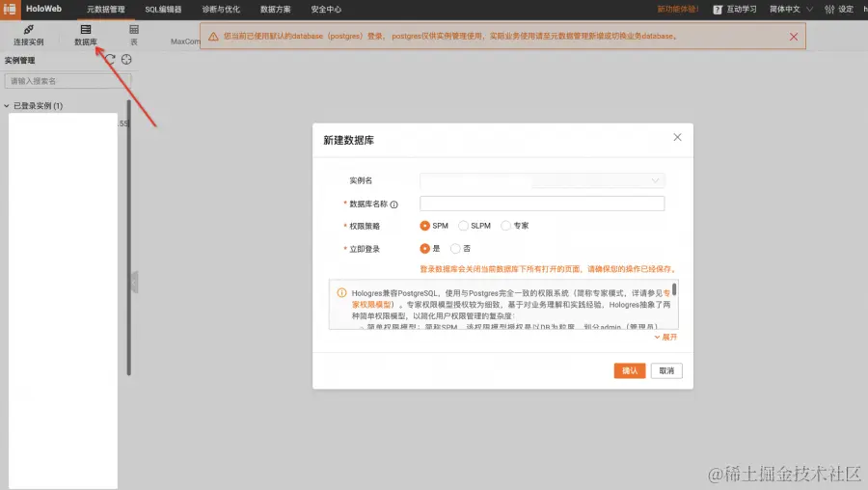This screenshot has width=868, height=490.
Task: Click the 确认 confirm button
Action: [630, 371]
